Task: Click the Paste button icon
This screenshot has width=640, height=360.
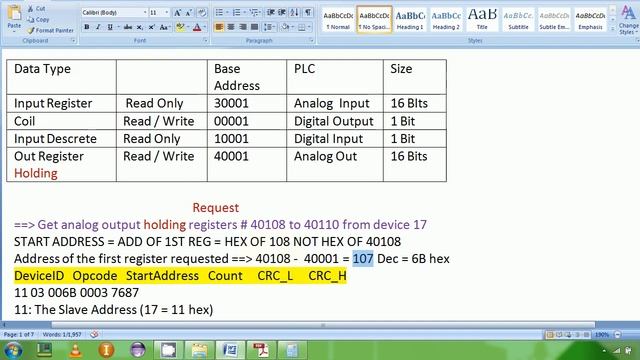Action: (x=14, y=13)
